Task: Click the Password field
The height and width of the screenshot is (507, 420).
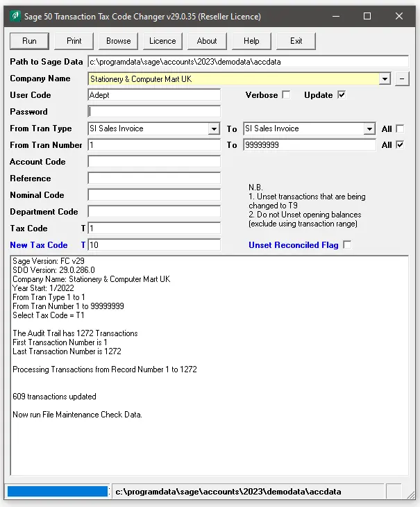Action: click(154, 112)
